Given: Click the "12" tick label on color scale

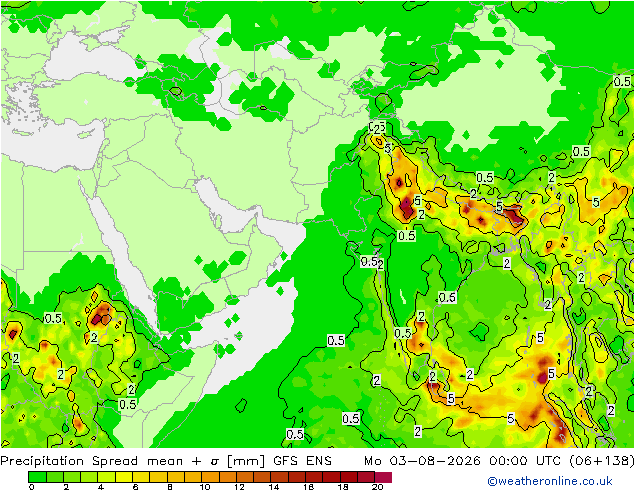Looking at the screenshot, I should tap(239, 487).
